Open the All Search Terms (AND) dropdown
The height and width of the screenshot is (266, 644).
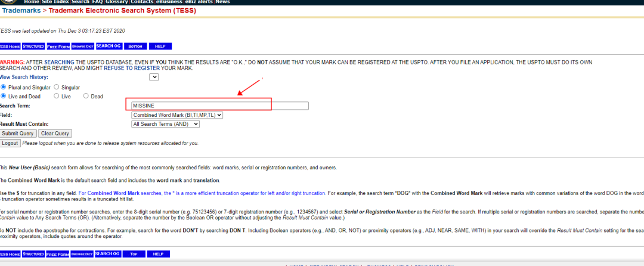(x=165, y=124)
